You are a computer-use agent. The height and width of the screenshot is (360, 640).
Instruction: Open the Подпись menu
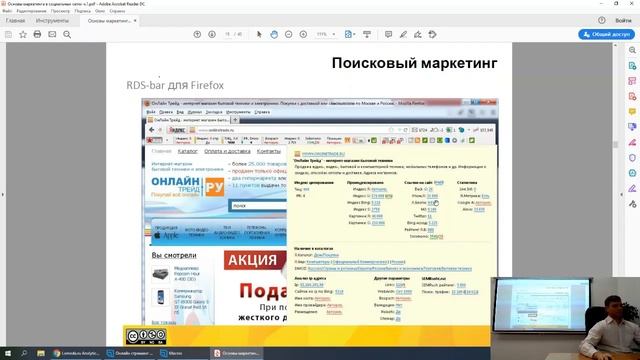pyautogui.click(x=83, y=11)
